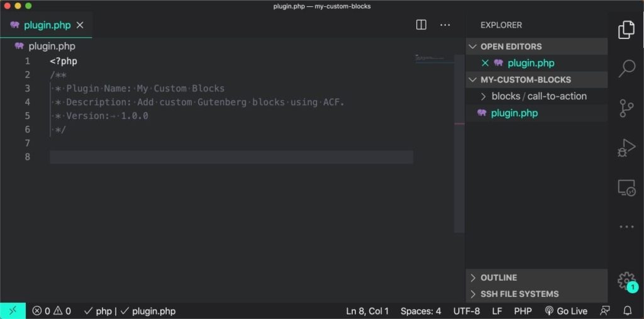Show errors count in status bar
This screenshot has width=644, height=319.
pyautogui.click(x=41, y=311)
